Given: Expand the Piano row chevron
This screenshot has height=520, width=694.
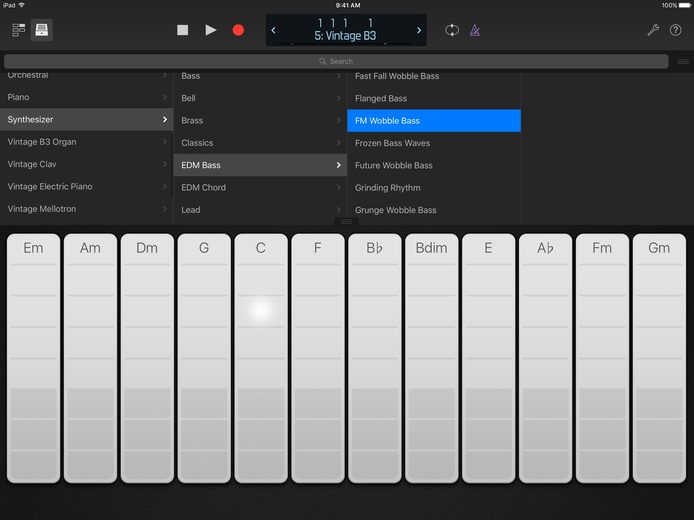Looking at the screenshot, I should click(x=165, y=97).
